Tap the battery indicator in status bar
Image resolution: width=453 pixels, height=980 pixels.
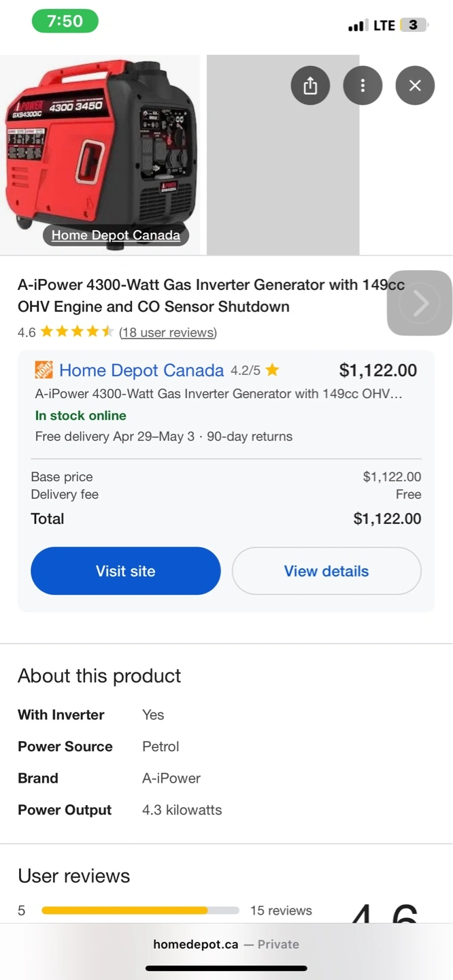click(413, 25)
